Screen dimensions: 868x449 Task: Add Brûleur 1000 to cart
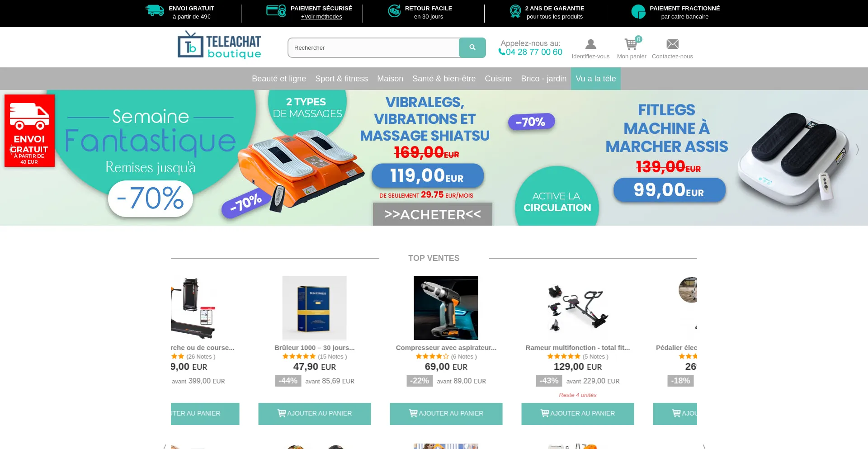tap(315, 414)
